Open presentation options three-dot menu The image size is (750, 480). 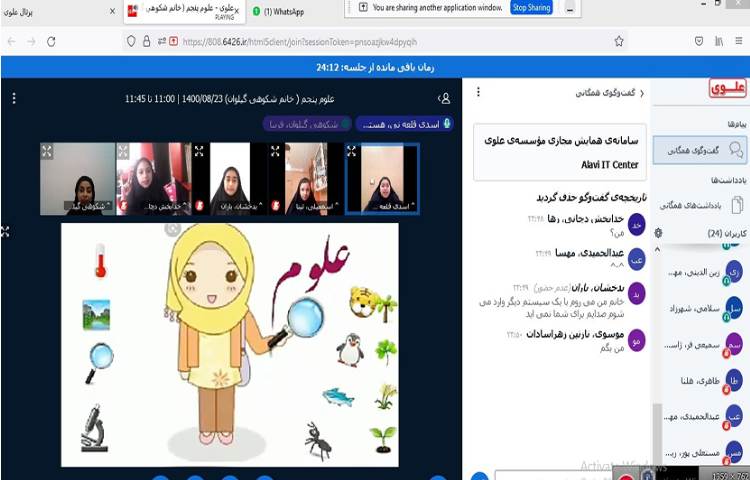tap(14, 98)
